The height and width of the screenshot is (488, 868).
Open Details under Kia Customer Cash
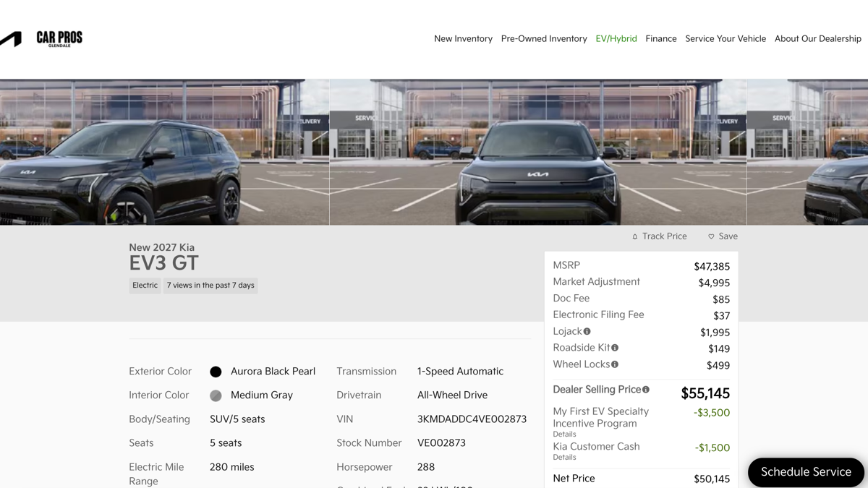564,458
